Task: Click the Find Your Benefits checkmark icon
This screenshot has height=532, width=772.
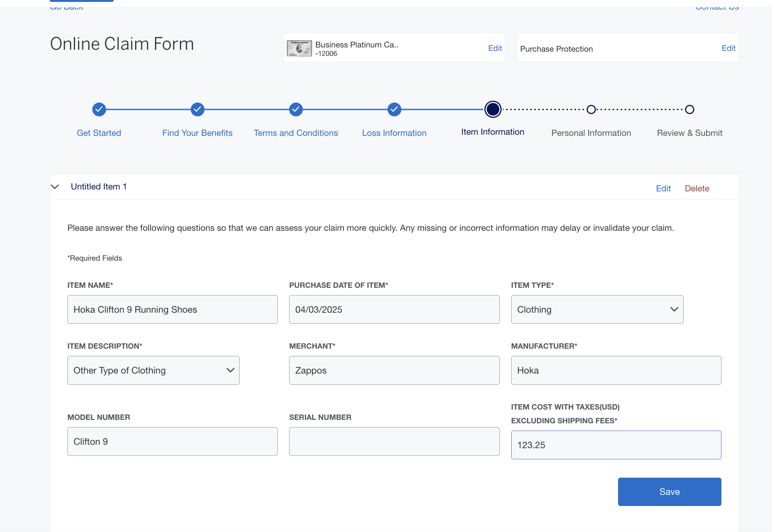Action: tap(197, 109)
